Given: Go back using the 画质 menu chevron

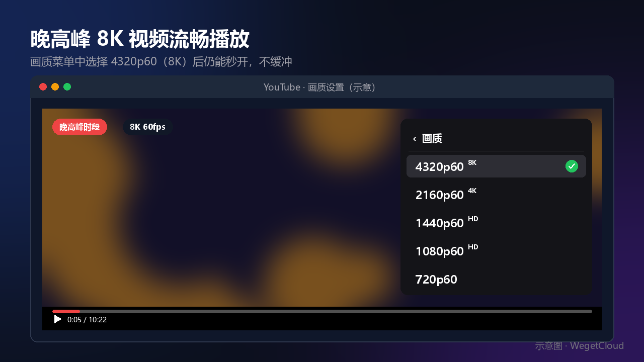Looking at the screenshot, I should coord(414,139).
